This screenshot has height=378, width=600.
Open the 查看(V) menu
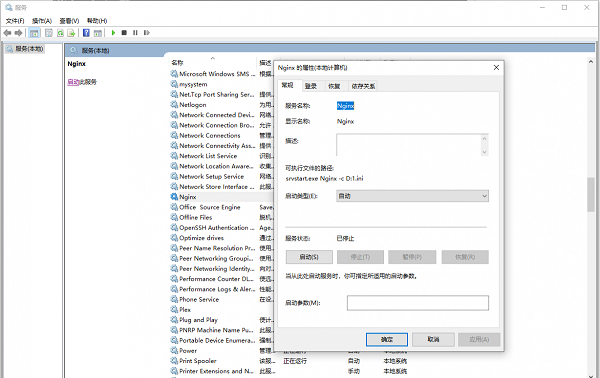pyautogui.click(x=69, y=21)
